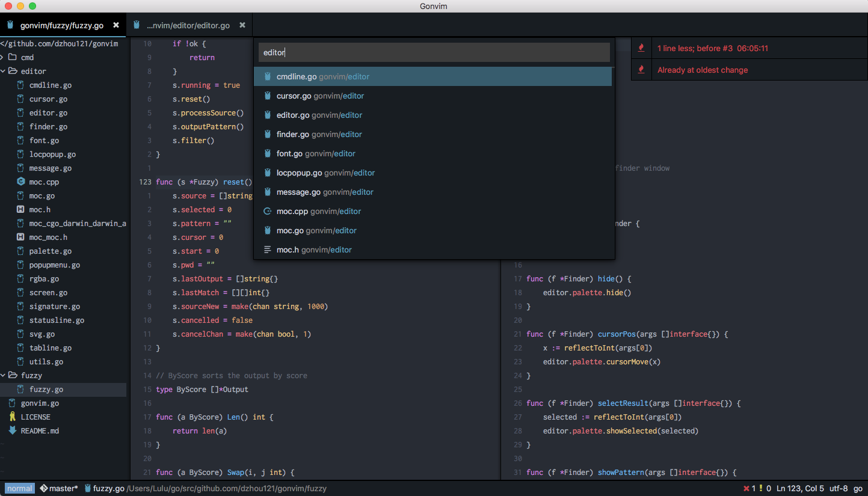Click flame icon beside '1 line less' message
Screen dimensions: 868x496
pos(641,48)
